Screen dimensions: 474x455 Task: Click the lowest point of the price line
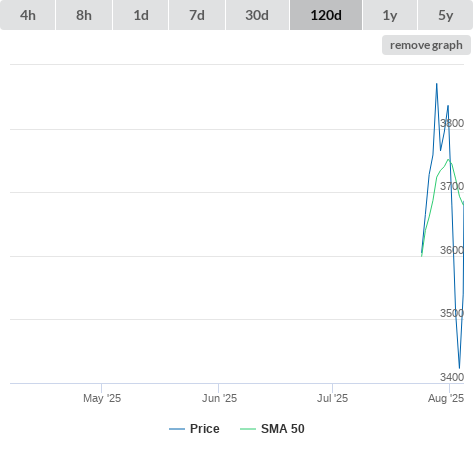[x=460, y=368]
